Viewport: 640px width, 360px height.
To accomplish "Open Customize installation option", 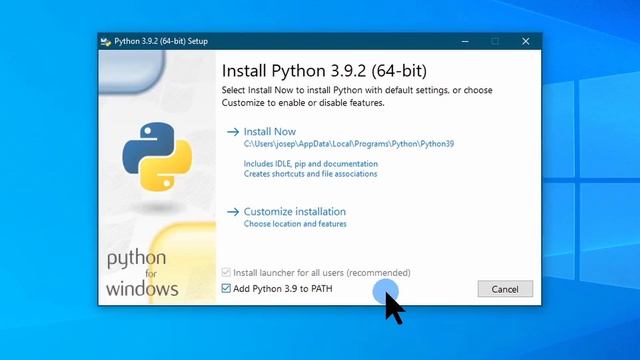I will [x=295, y=211].
